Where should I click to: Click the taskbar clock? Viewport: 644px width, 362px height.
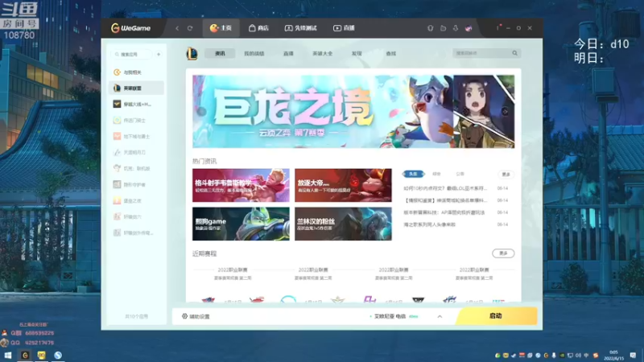(x=614, y=356)
